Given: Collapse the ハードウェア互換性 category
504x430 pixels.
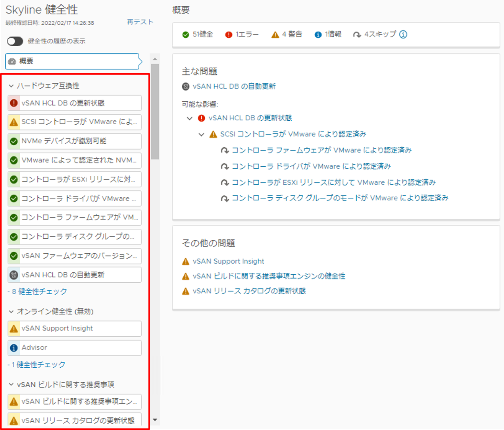Looking at the screenshot, I should click(x=11, y=86).
